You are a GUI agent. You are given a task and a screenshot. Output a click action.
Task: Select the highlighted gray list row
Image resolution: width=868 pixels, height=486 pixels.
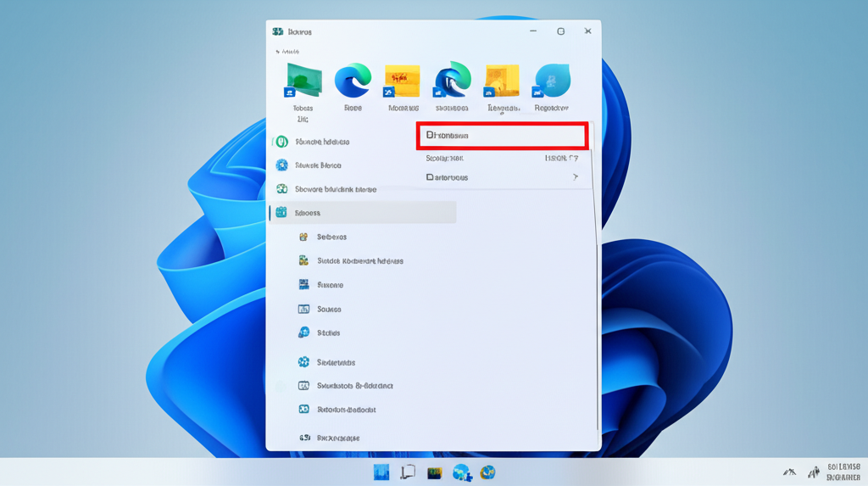pyautogui.click(x=363, y=213)
